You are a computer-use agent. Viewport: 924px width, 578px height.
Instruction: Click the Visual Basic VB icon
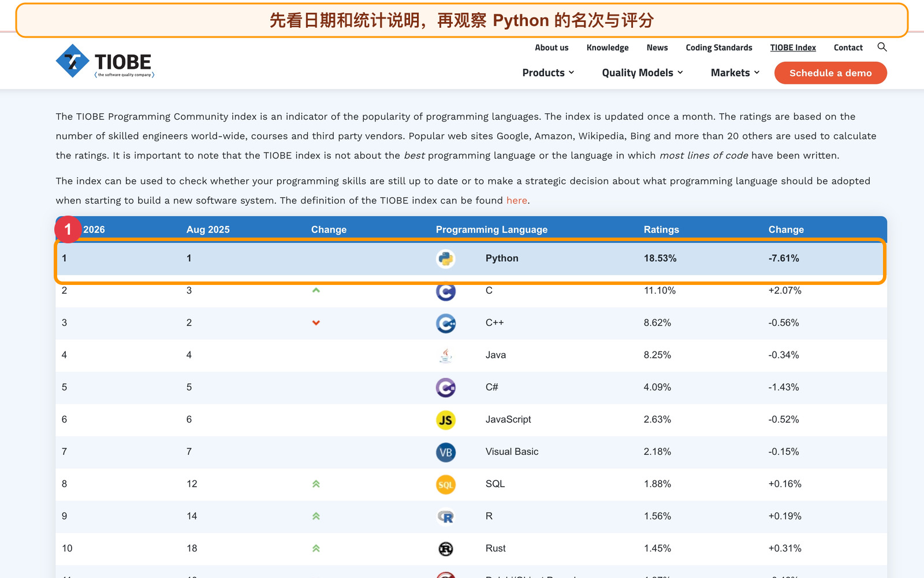[x=446, y=452]
